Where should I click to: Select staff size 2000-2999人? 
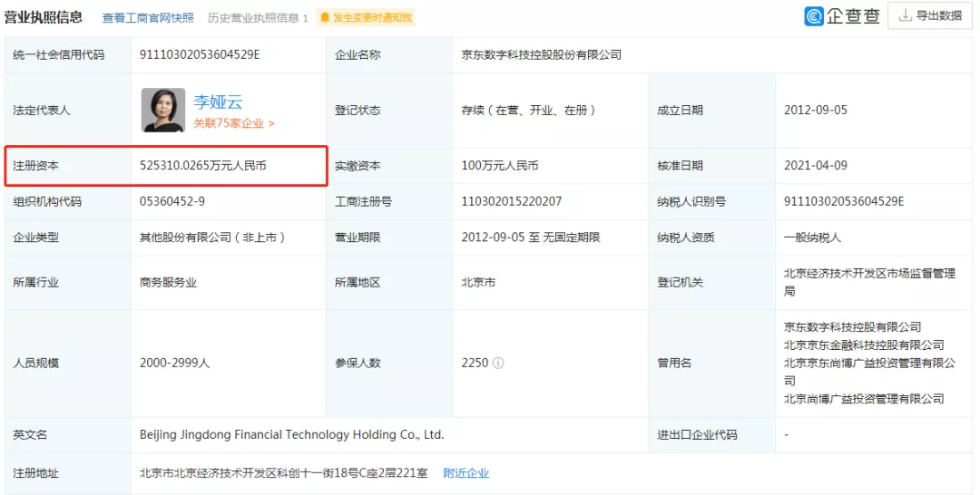coord(174,363)
